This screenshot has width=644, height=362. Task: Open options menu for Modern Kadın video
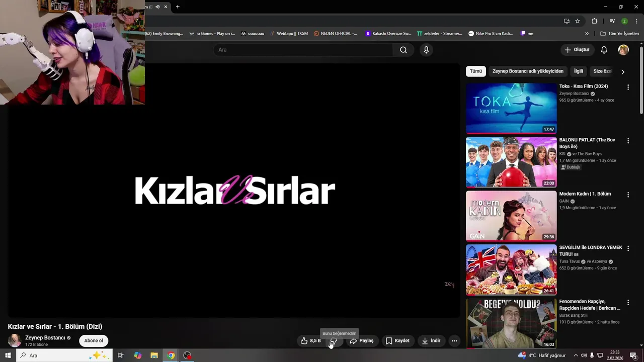point(628,195)
